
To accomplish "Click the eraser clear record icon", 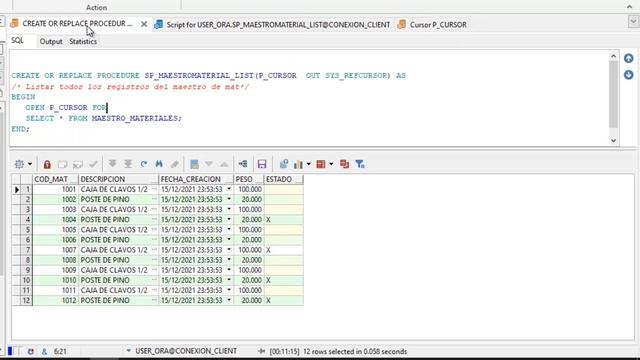I will coord(175,164).
